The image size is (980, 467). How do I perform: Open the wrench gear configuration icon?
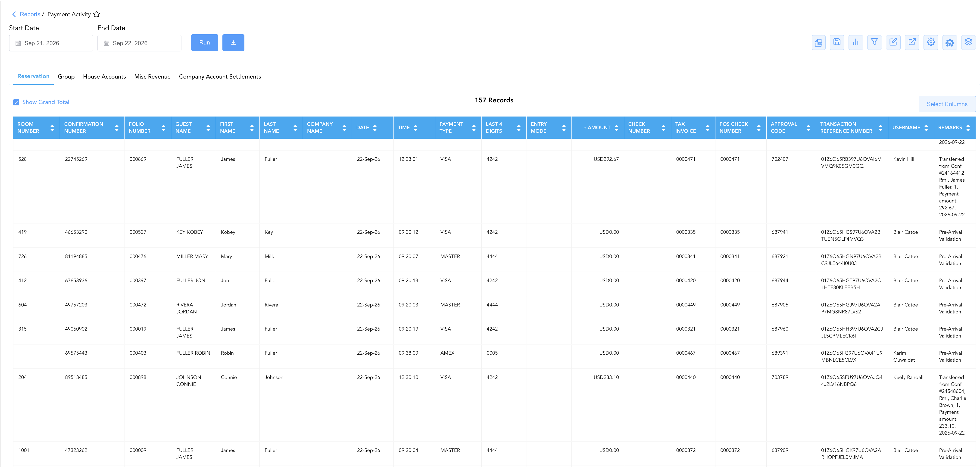click(x=950, y=43)
